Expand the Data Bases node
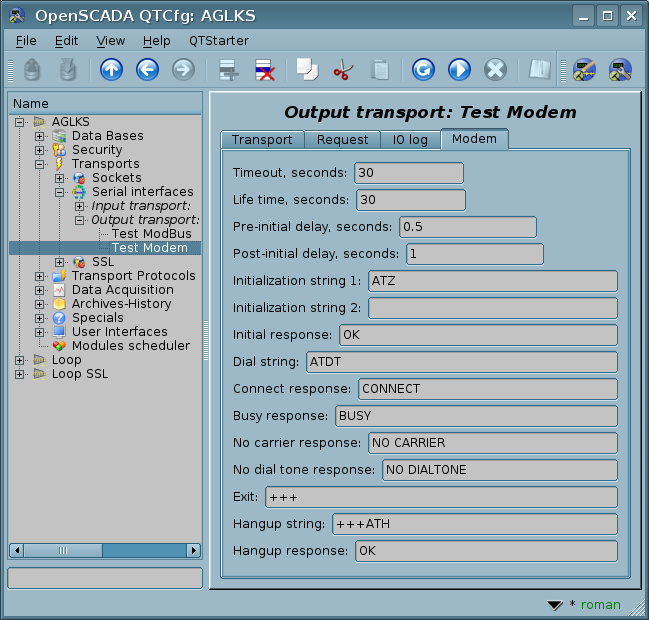649x620 pixels. (x=39, y=136)
